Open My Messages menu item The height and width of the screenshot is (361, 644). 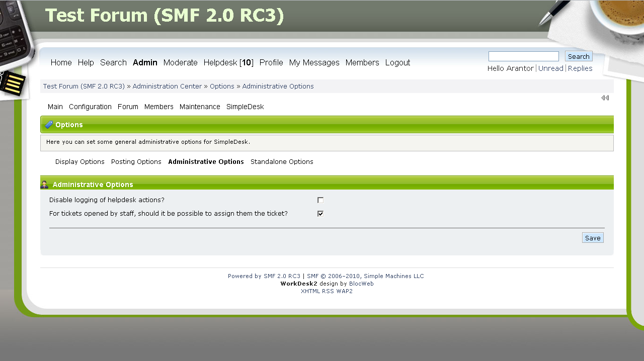[x=314, y=62]
